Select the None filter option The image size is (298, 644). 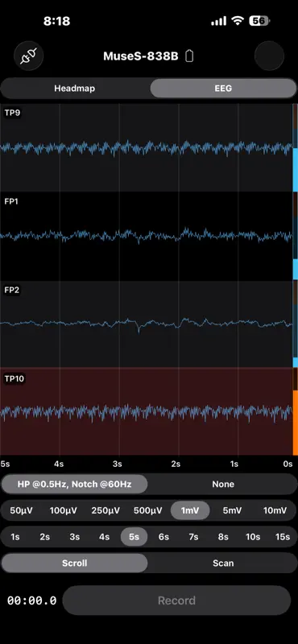pos(223,485)
